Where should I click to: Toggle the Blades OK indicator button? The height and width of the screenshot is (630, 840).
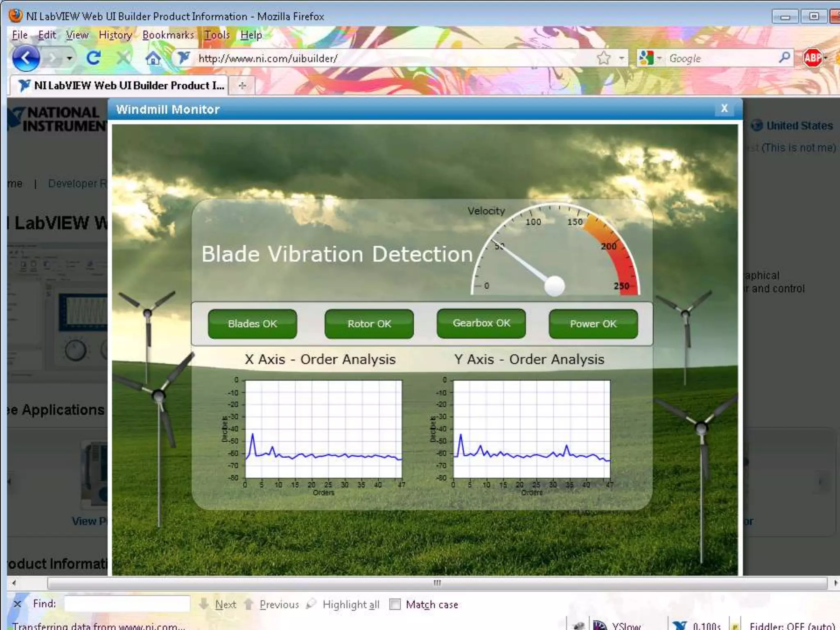click(x=252, y=324)
